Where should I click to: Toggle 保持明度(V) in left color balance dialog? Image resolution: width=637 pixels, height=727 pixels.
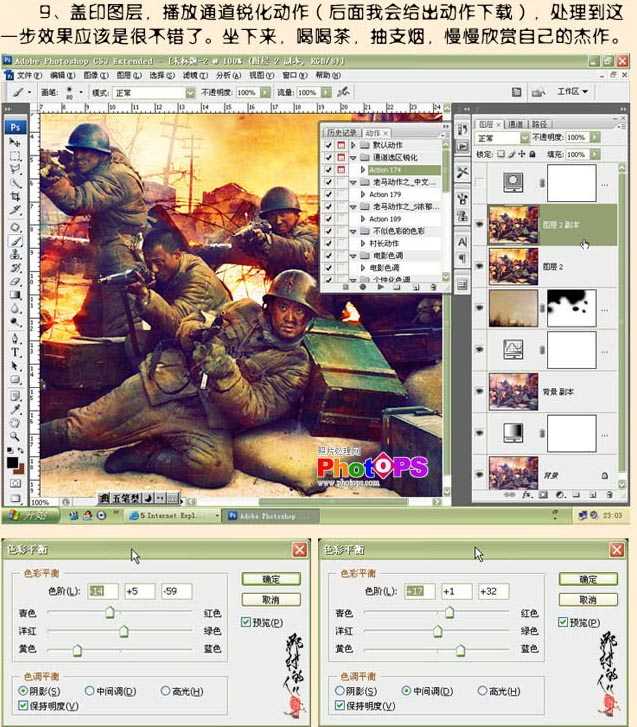[x=23, y=706]
